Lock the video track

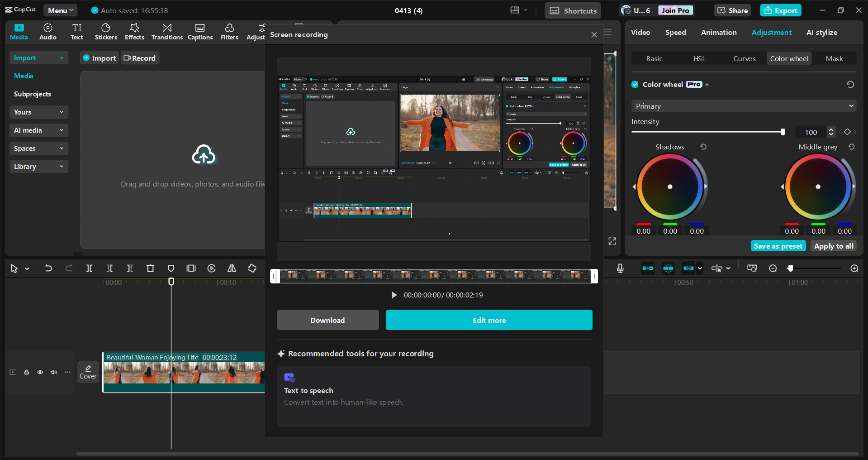tap(27, 372)
